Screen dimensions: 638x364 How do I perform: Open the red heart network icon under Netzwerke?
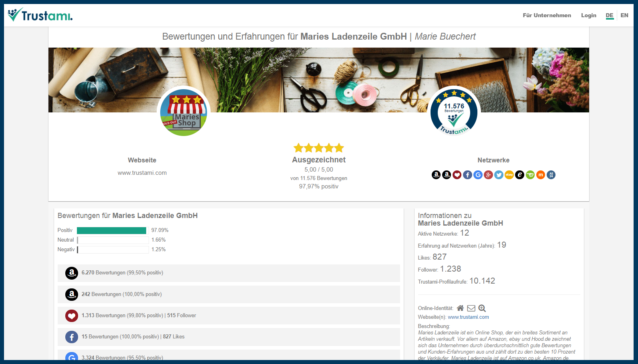point(457,175)
